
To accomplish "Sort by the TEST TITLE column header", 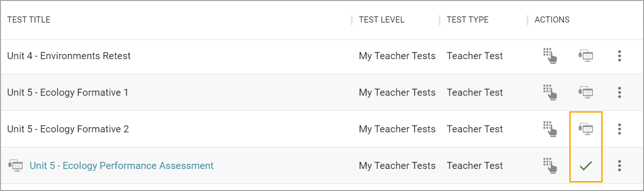I will (x=29, y=20).
